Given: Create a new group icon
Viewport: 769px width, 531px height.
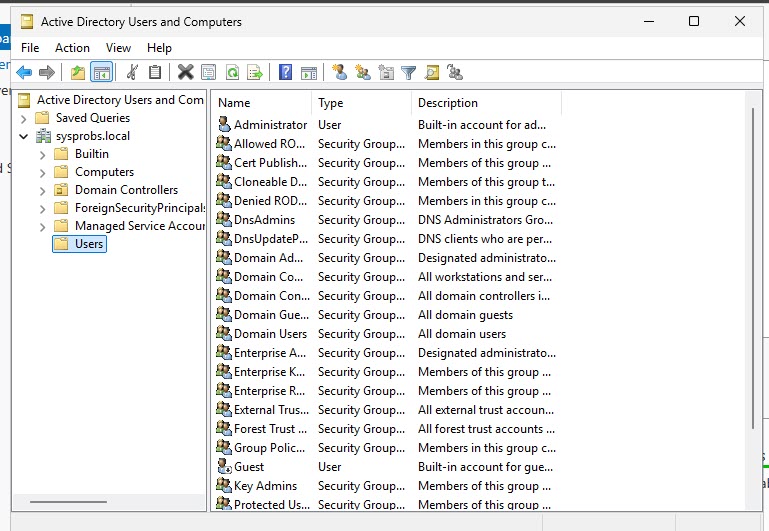Looking at the screenshot, I should 363,73.
